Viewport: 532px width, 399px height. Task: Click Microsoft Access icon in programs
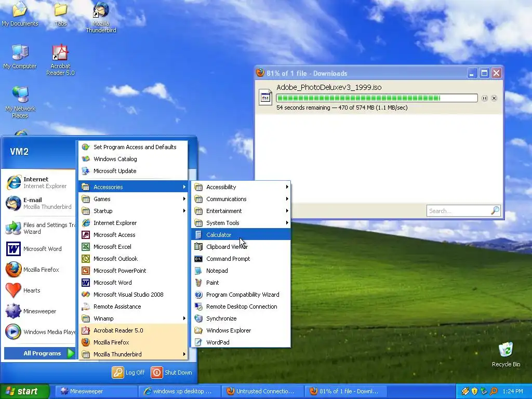pos(86,235)
